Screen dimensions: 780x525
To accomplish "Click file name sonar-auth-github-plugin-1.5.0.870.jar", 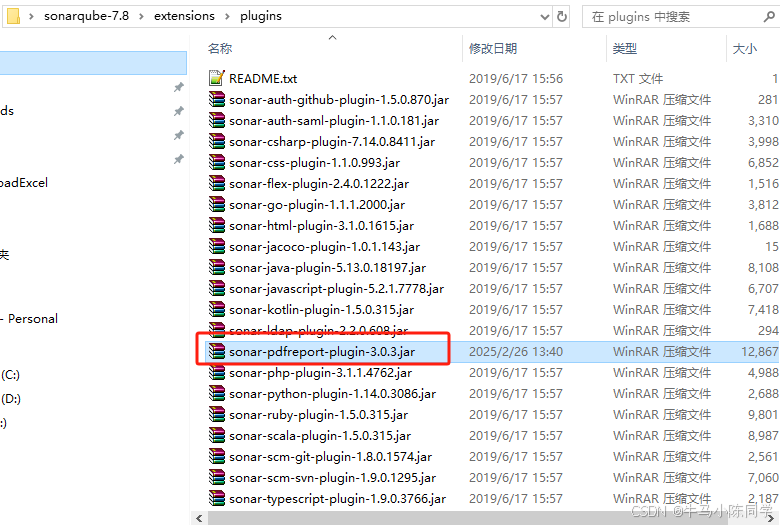I will tap(339, 100).
